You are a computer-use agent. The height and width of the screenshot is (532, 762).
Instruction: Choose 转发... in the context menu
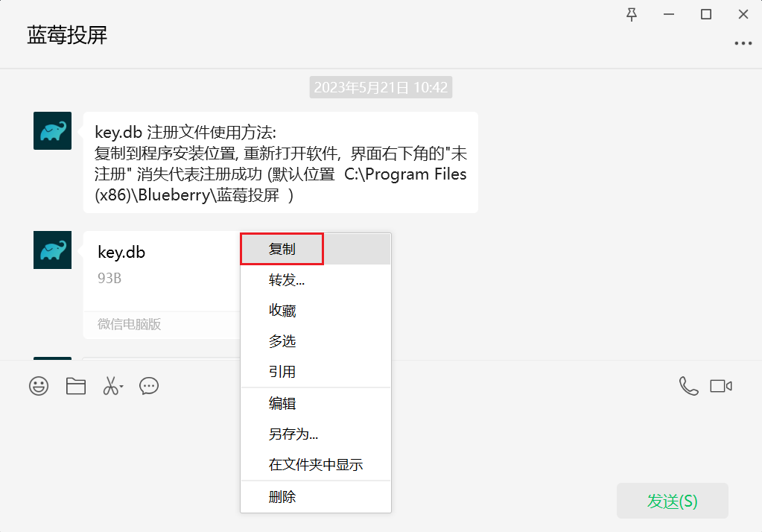[x=287, y=280]
